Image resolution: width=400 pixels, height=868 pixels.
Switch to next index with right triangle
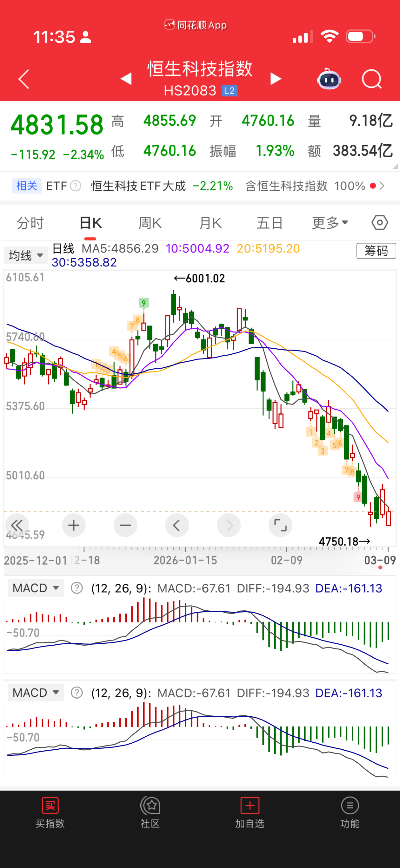276,78
